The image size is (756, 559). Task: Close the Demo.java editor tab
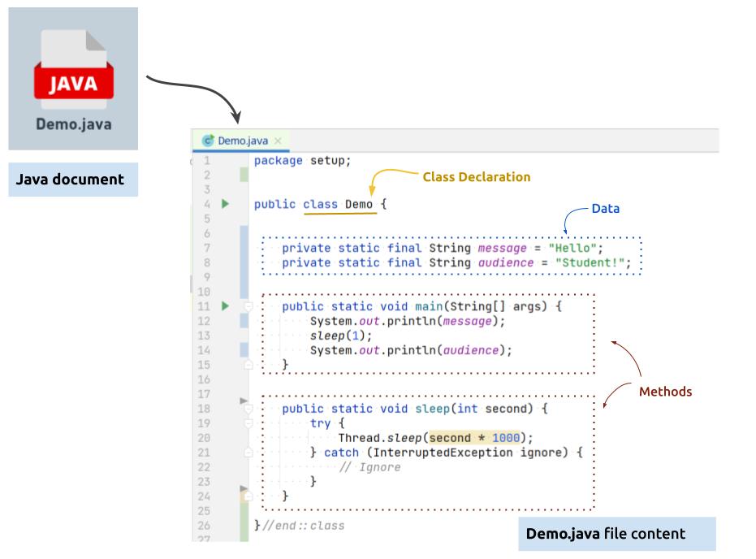(x=278, y=141)
